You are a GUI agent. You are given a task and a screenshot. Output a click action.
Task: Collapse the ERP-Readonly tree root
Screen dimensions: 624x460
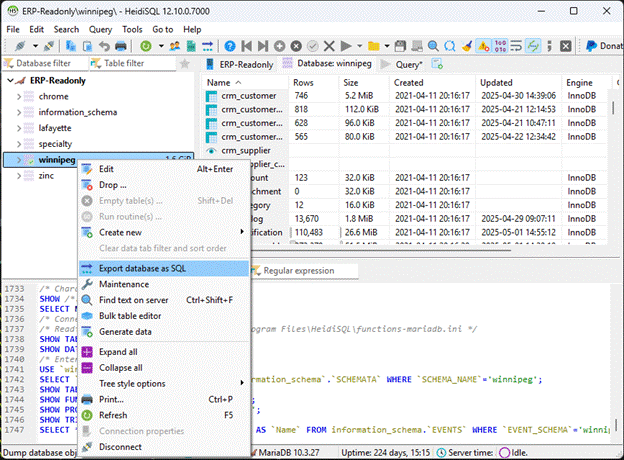tap(10, 80)
